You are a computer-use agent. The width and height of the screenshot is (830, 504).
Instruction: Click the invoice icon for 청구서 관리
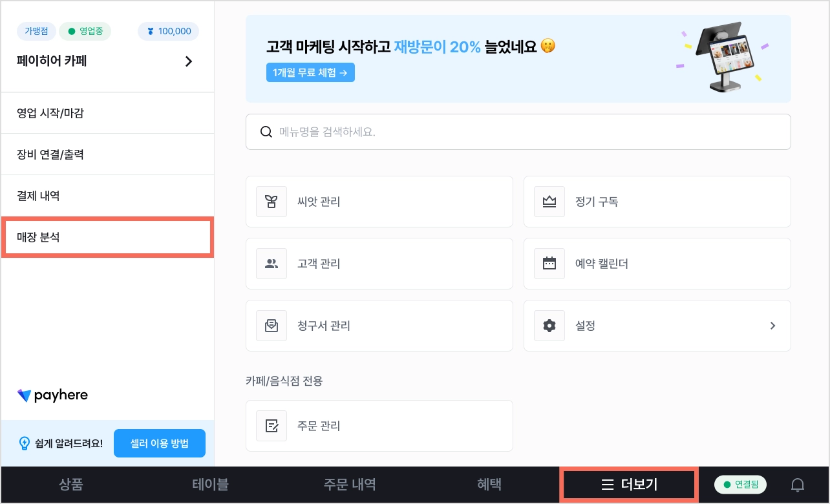click(271, 326)
